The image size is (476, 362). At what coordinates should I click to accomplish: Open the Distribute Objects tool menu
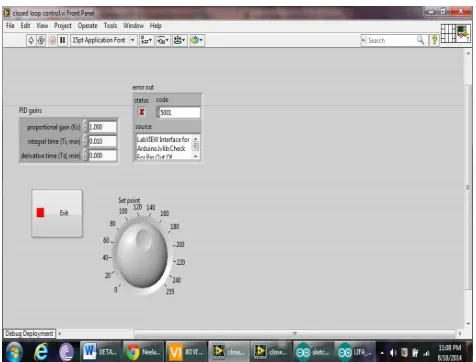tap(163, 40)
